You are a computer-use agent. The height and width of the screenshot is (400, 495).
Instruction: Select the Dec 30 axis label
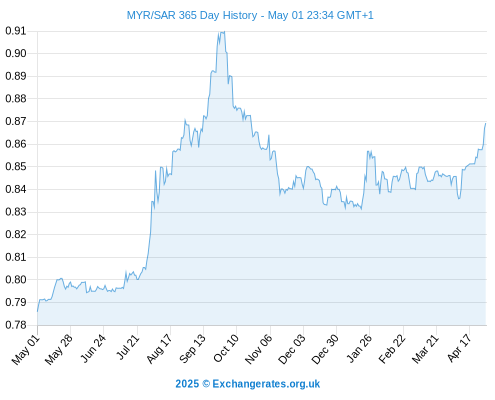point(325,349)
